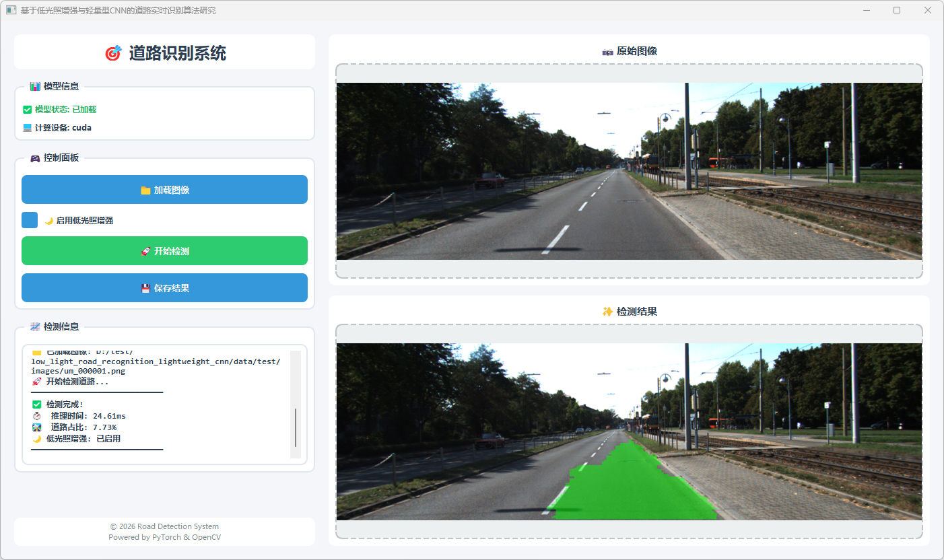944x560 pixels.
Task: Click the target icon beside 道路识别系统 title
Action: tap(113, 53)
